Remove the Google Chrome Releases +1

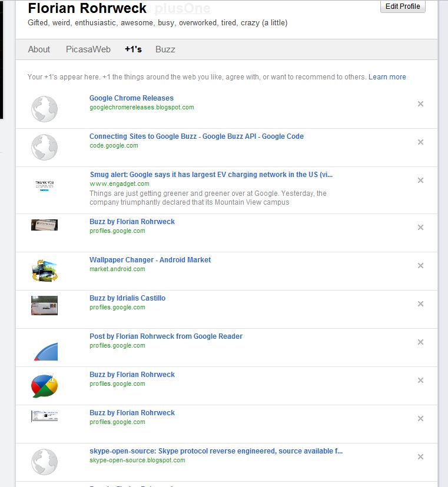pos(420,104)
